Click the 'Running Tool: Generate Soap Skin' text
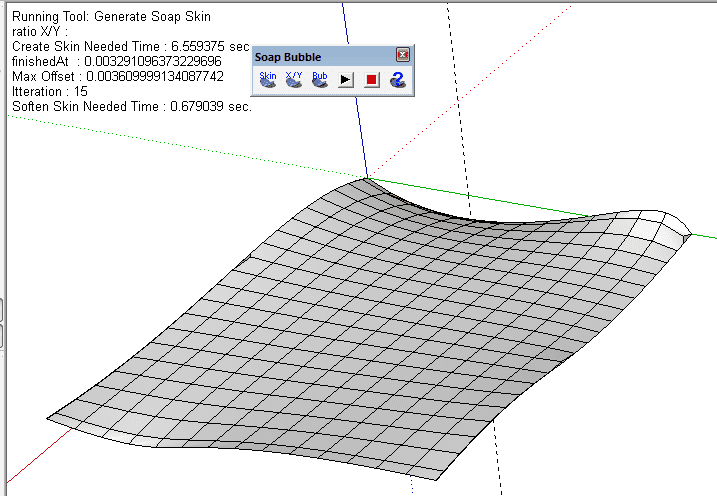The width and height of the screenshot is (717, 496). (x=111, y=17)
